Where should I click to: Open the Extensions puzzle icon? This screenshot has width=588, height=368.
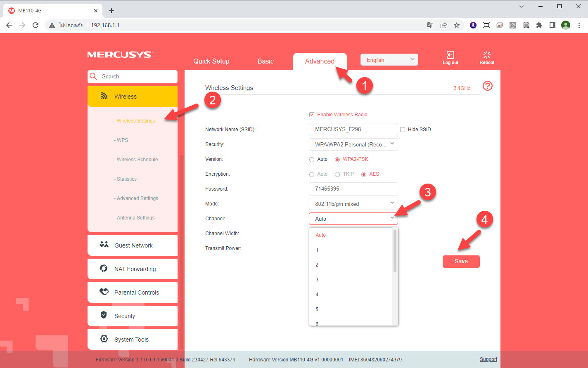539,25
